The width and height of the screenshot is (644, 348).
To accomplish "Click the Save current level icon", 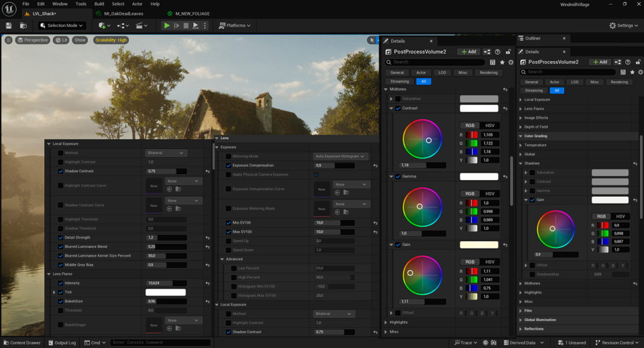I will coord(9,26).
